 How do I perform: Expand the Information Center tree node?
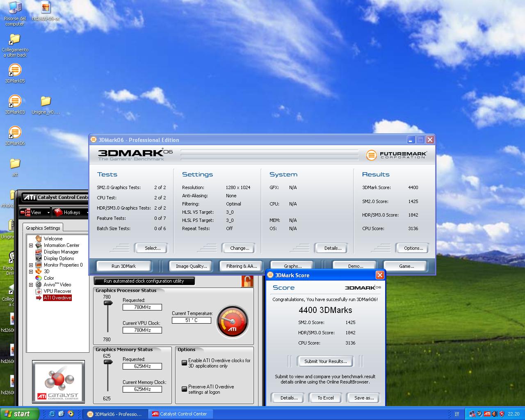tap(31, 245)
